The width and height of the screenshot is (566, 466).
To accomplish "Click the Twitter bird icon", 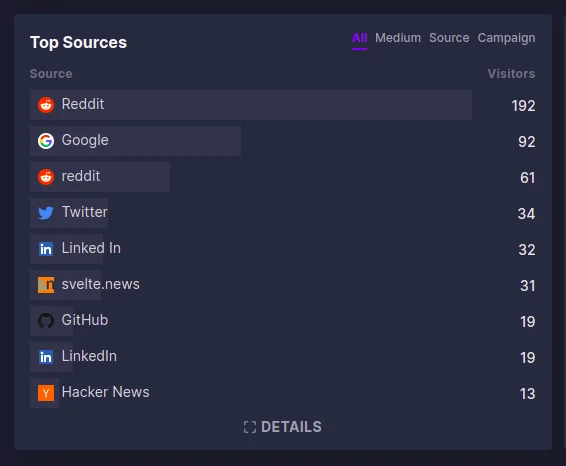I will click(46, 213).
